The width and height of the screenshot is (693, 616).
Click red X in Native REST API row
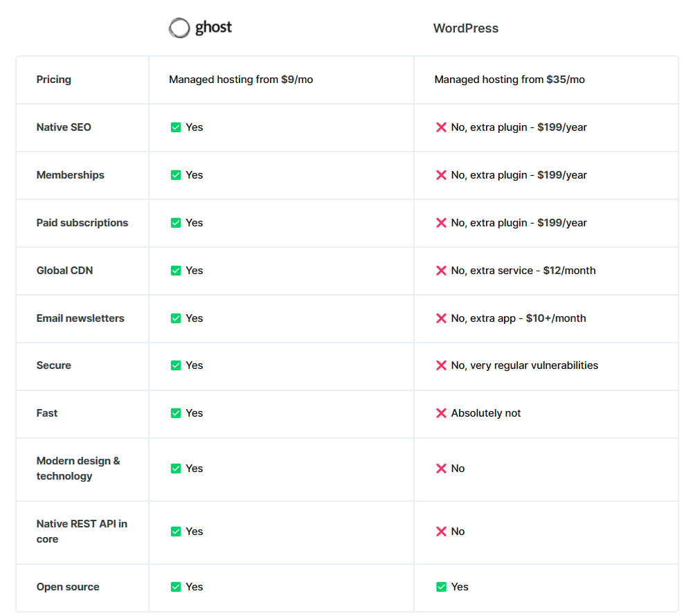tap(441, 532)
